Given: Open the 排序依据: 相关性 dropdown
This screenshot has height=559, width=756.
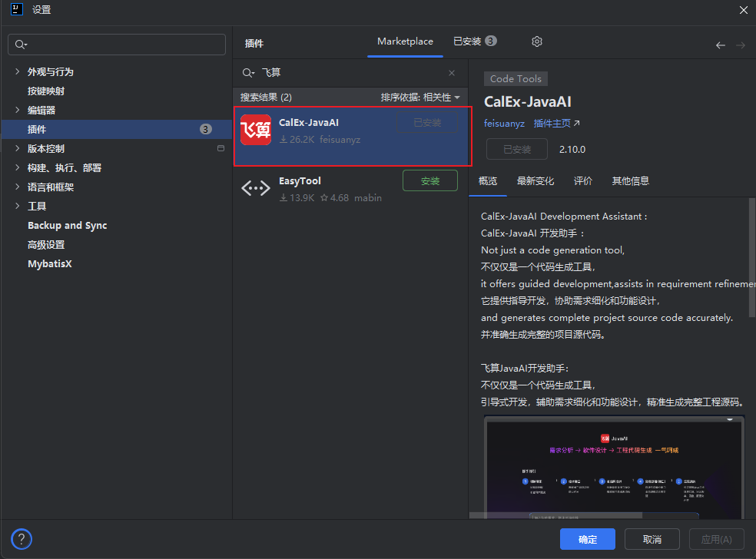Looking at the screenshot, I should click(420, 98).
